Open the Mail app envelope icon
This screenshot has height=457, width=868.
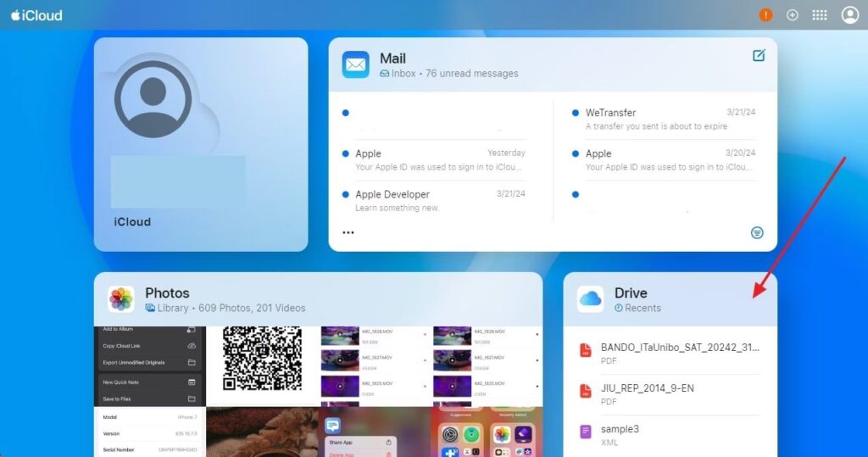pos(356,64)
